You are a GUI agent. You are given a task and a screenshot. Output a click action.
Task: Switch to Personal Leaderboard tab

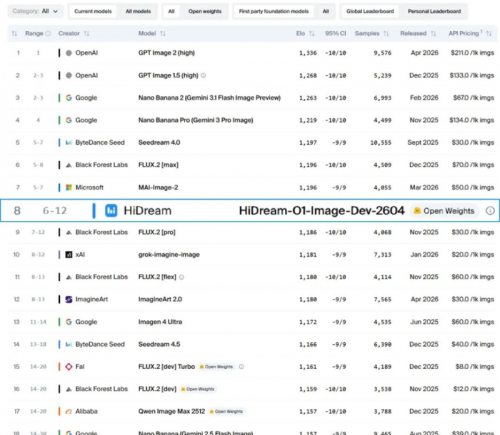434,11
